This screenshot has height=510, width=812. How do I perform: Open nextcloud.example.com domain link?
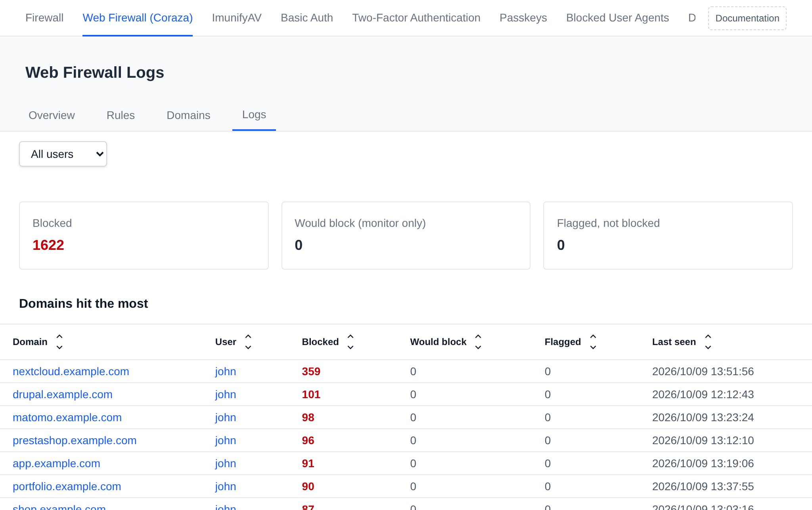71,372
